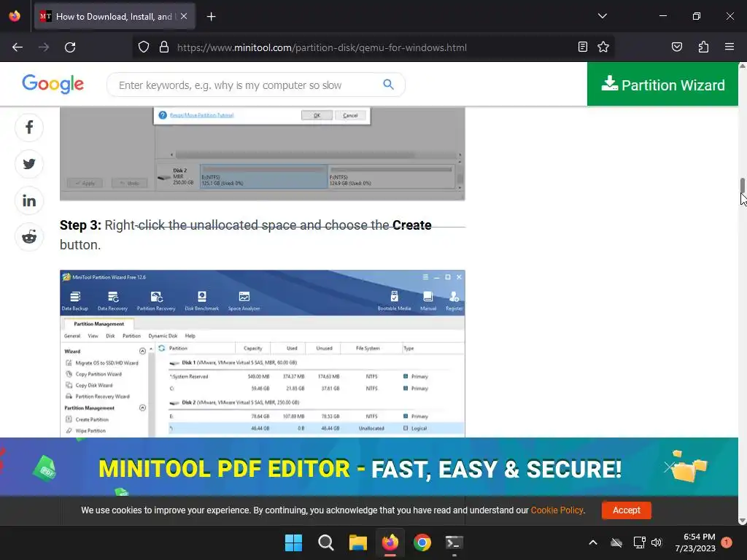Open the terminal app in taskbar
747x560 pixels.
454,542
